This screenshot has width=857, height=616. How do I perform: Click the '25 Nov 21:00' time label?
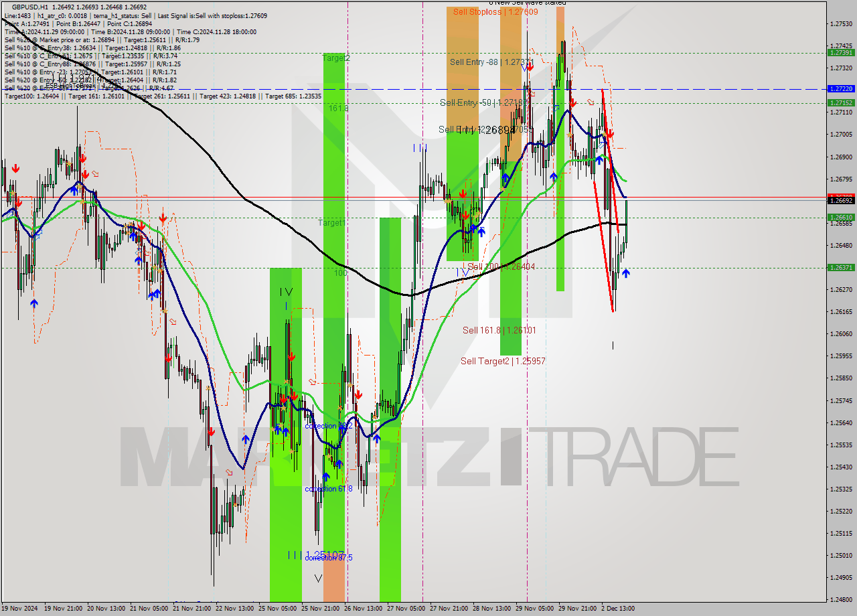[320, 609]
